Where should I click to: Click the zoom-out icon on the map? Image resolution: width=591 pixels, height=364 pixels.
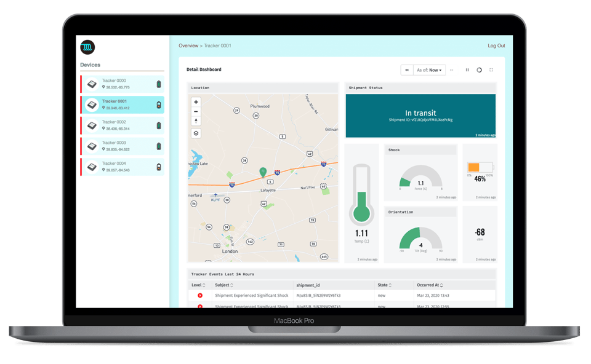click(196, 111)
